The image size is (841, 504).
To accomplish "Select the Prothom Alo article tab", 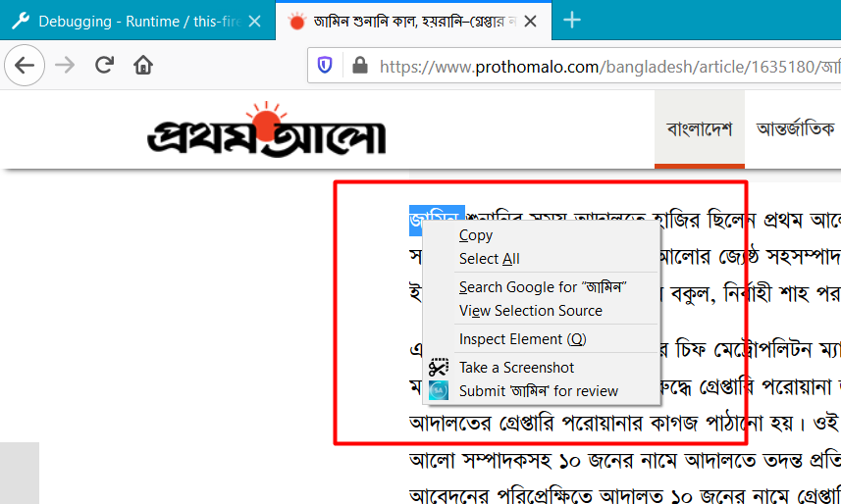I will click(x=413, y=21).
